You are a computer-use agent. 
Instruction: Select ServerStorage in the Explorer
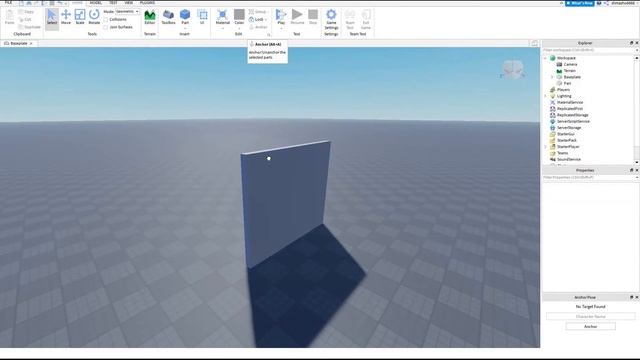(x=569, y=128)
